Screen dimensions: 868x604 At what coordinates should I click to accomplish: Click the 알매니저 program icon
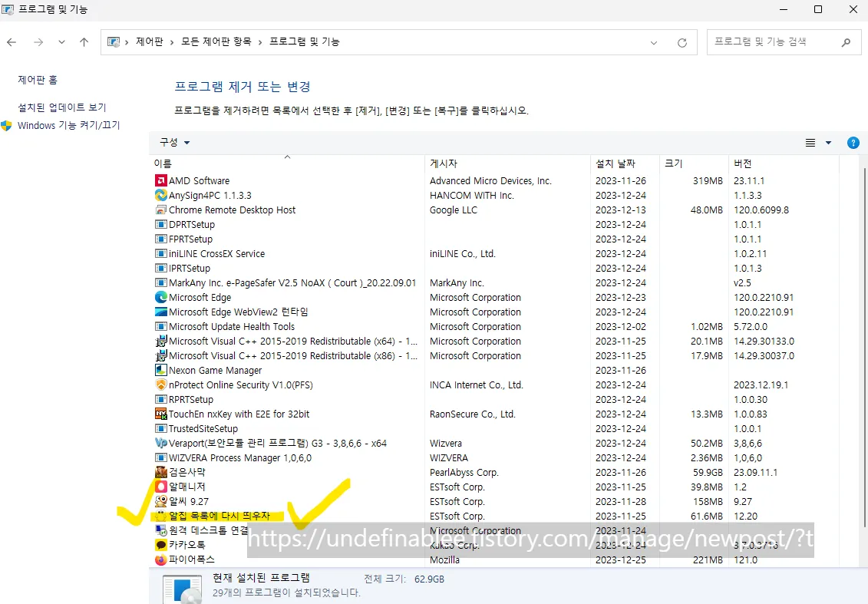(x=160, y=487)
